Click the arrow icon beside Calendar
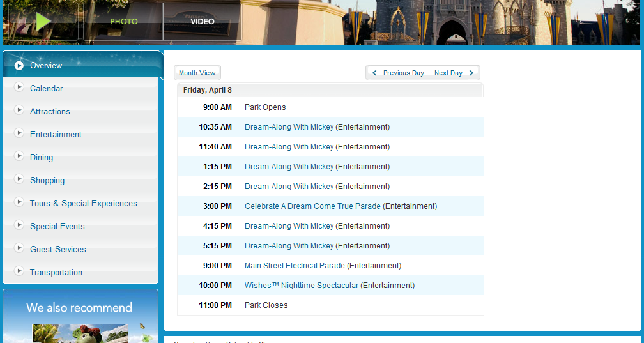 click(x=19, y=87)
